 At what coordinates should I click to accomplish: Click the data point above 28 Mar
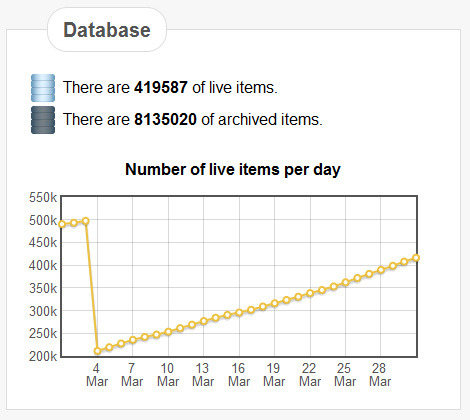[381, 270]
